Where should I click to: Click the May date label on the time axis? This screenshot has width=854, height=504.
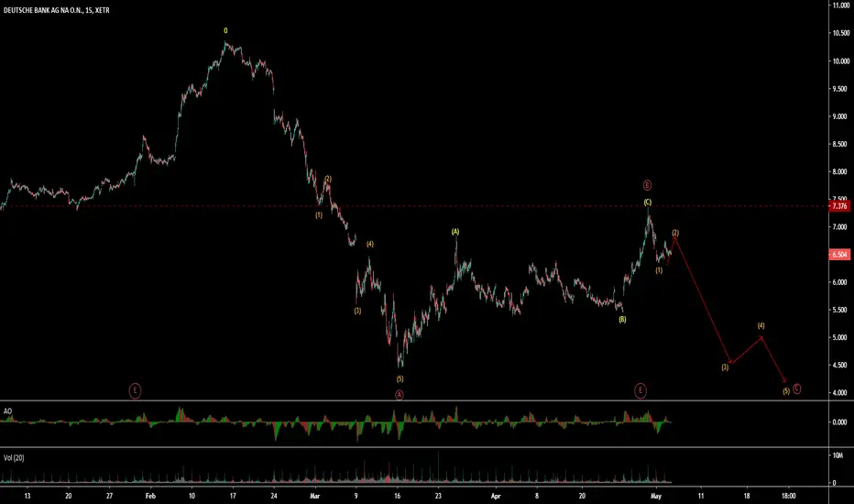click(x=656, y=497)
